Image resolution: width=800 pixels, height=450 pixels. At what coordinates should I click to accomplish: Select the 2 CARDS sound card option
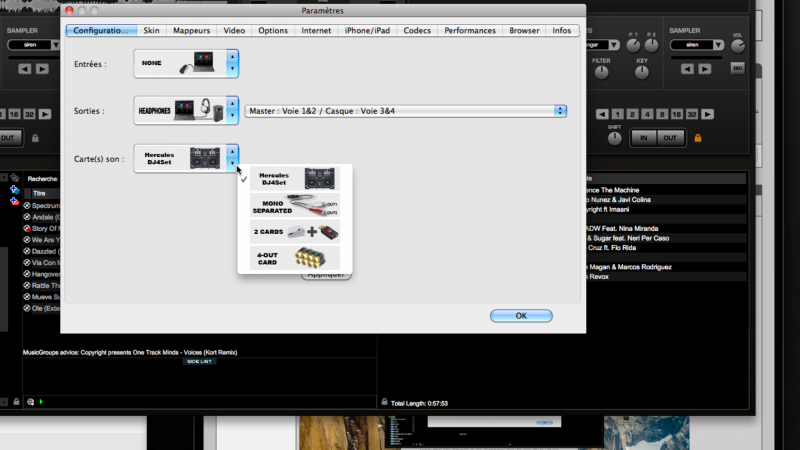coord(295,232)
